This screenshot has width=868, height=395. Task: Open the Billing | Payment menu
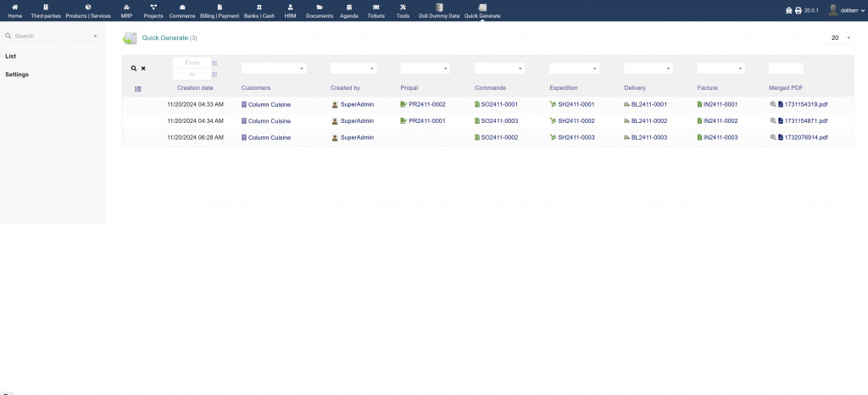220,10
